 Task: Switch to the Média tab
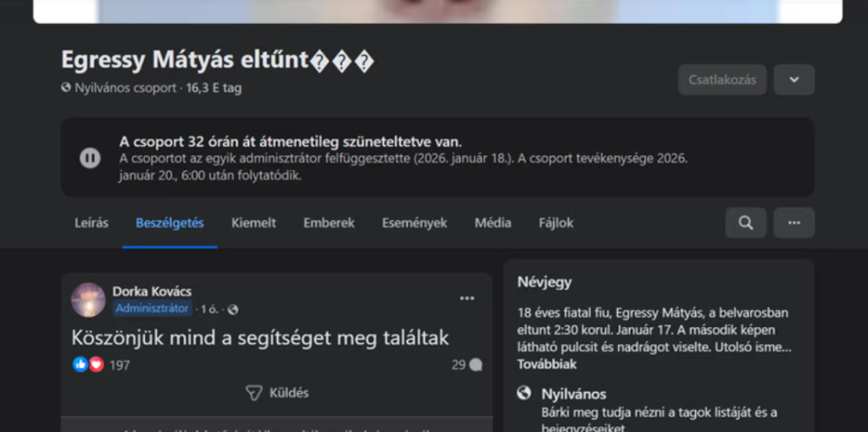click(x=492, y=223)
